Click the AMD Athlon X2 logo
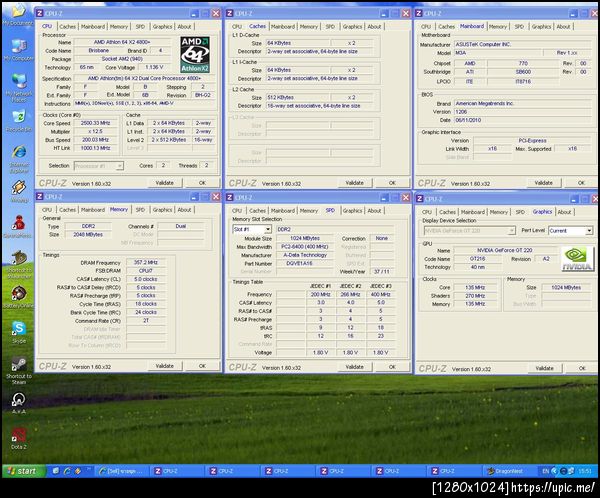Viewport: 600px width, 498px height. 195,54
